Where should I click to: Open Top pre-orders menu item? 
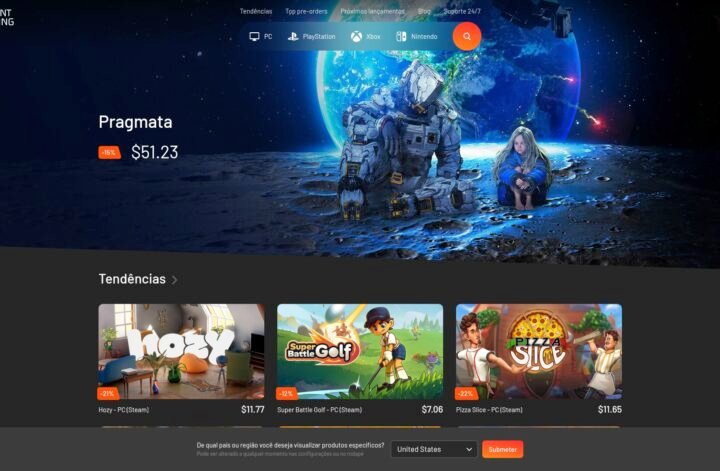click(306, 11)
